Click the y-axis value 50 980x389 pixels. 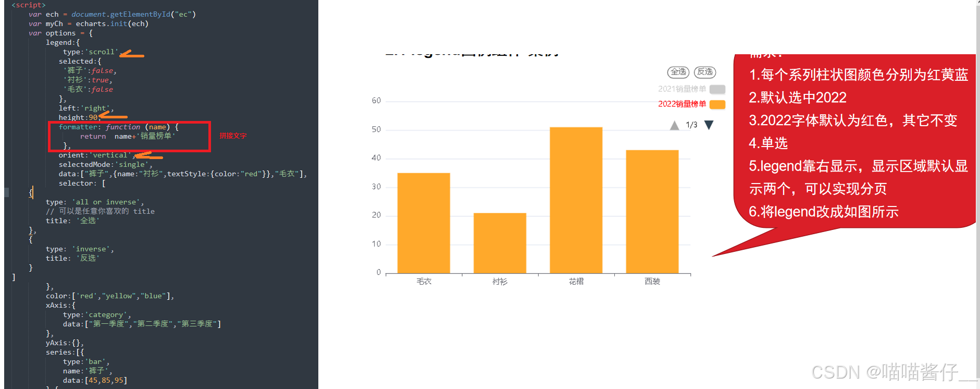[376, 129]
